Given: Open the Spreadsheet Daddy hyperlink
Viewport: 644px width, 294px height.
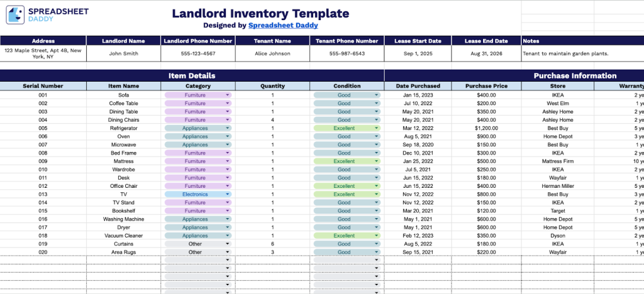Looking at the screenshot, I should [x=283, y=26].
